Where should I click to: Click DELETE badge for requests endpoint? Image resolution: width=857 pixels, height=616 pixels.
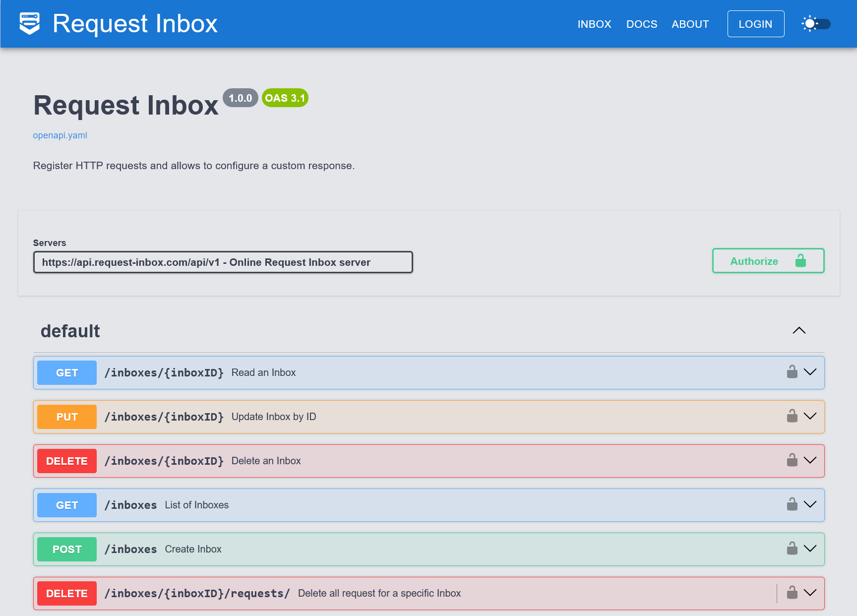click(67, 593)
